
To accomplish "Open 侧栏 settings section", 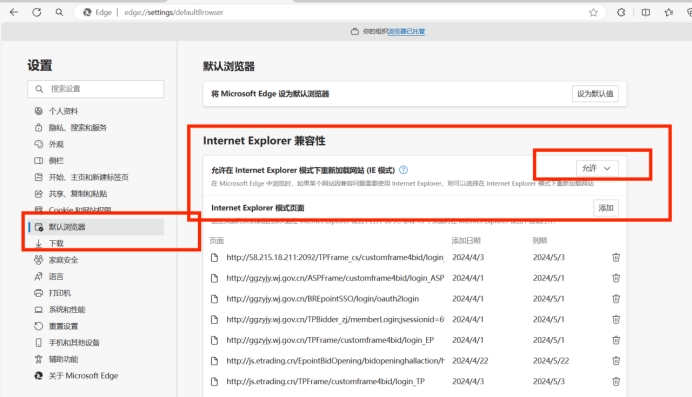I will [56, 161].
